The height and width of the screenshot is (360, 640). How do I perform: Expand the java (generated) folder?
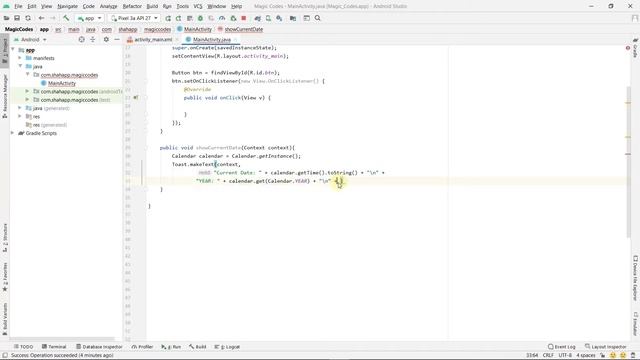tap(20, 108)
